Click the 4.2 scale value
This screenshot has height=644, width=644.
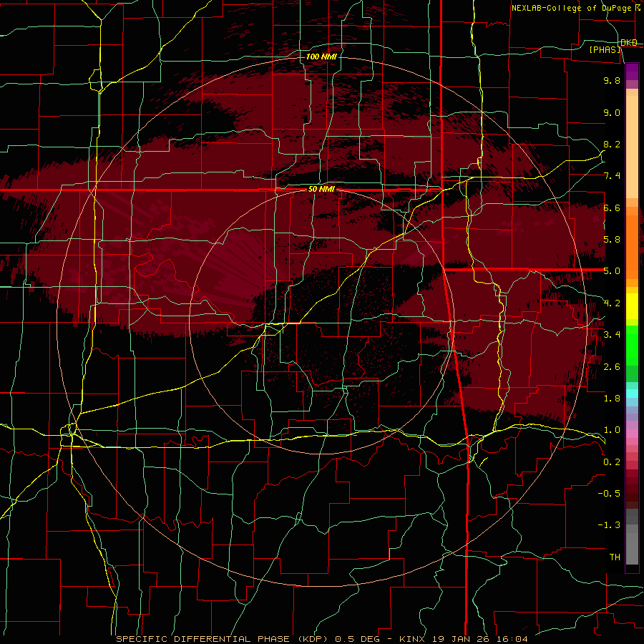612,303
